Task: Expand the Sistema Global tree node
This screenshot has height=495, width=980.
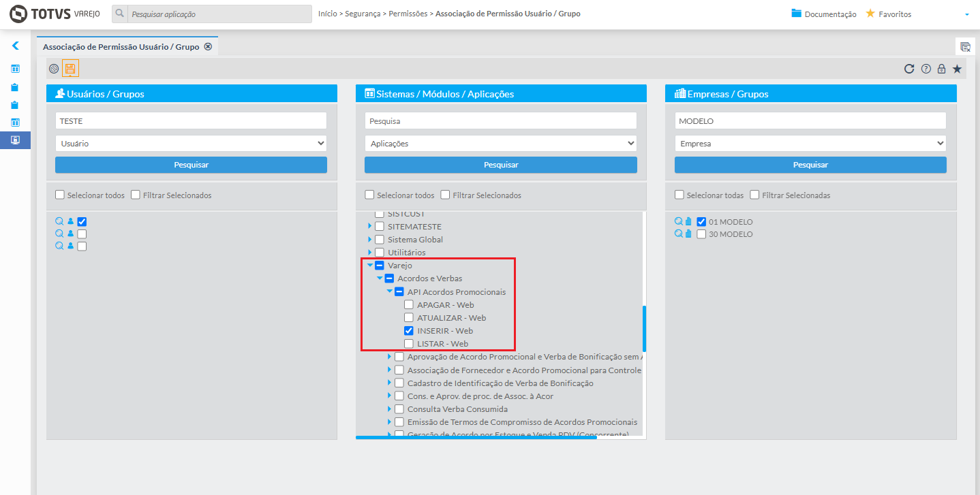Action: pyautogui.click(x=370, y=239)
